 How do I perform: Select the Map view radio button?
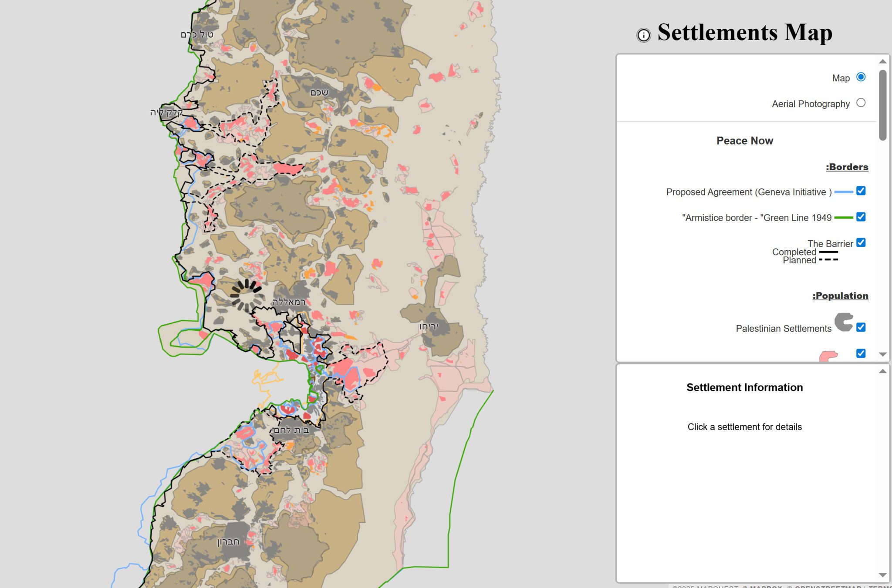pyautogui.click(x=860, y=77)
